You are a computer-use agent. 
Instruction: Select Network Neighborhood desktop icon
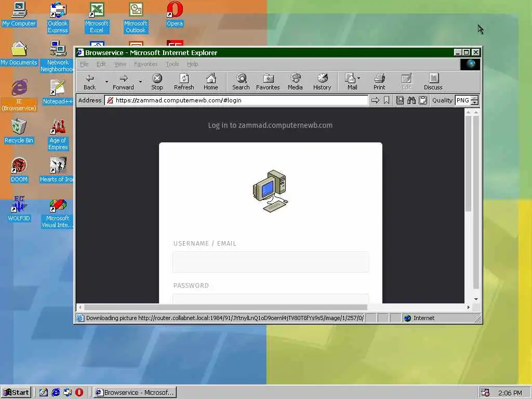pos(58,57)
